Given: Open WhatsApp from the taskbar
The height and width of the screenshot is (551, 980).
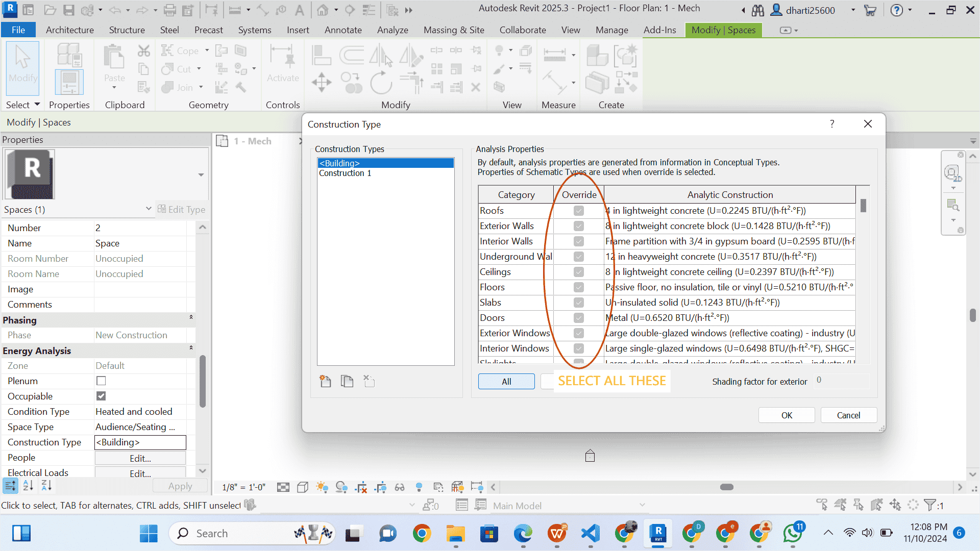Looking at the screenshot, I should [x=793, y=534].
